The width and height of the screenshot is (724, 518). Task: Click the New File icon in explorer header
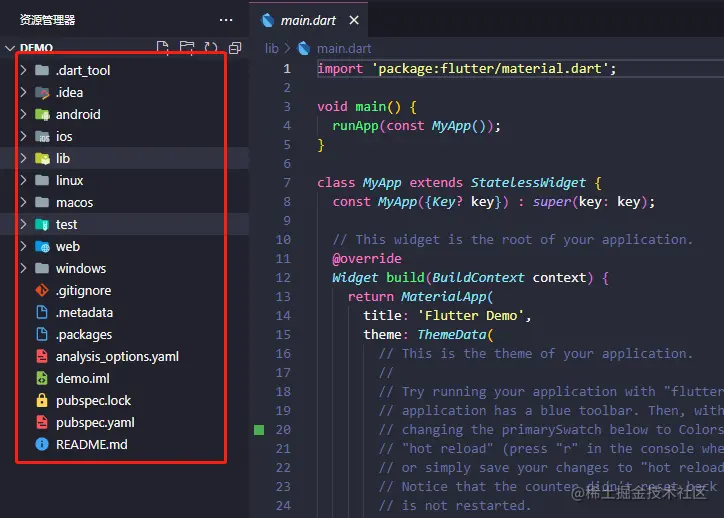[x=163, y=48]
